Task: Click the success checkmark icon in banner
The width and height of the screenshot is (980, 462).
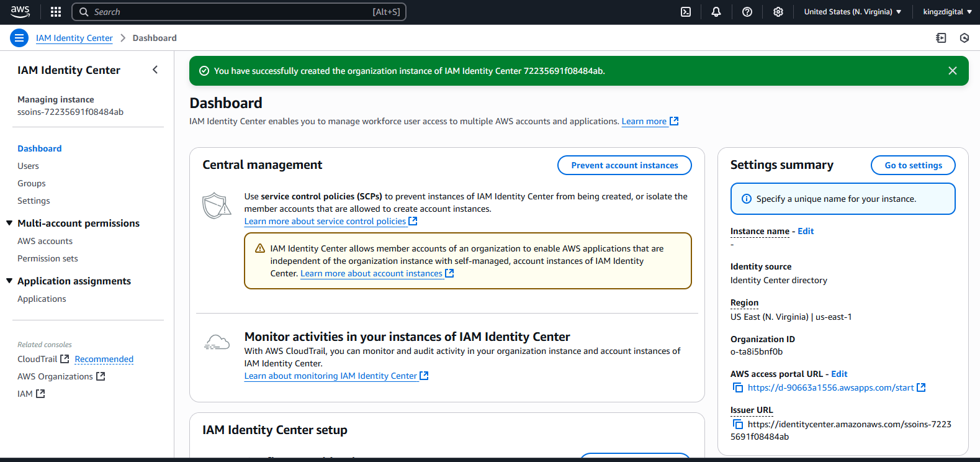Action: [204, 71]
